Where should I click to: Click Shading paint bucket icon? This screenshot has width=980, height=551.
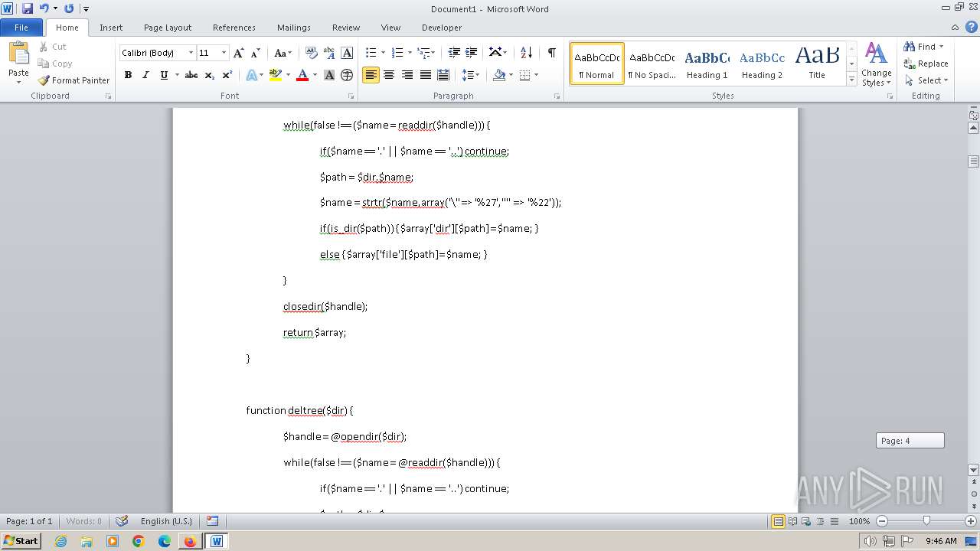click(x=499, y=75)
